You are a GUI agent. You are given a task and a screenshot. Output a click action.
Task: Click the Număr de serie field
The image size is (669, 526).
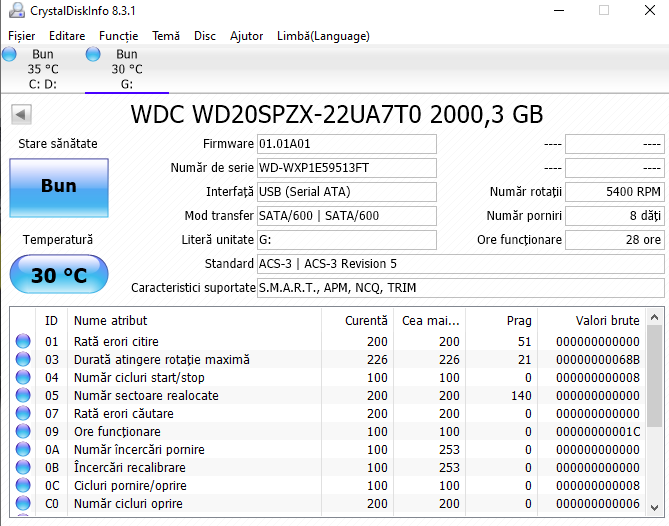[346, 168]
